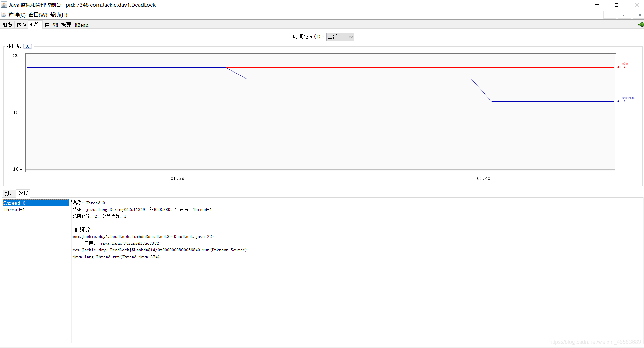The height and width of the screenshot is (348, 644).
Task: Click the 01:40 time axis label
Action: click(484, 178)
